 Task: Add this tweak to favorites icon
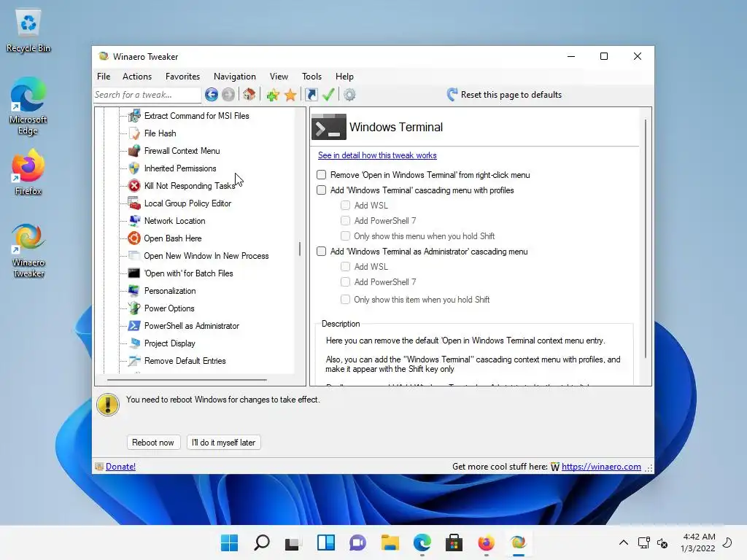click(x=273, y=95)
